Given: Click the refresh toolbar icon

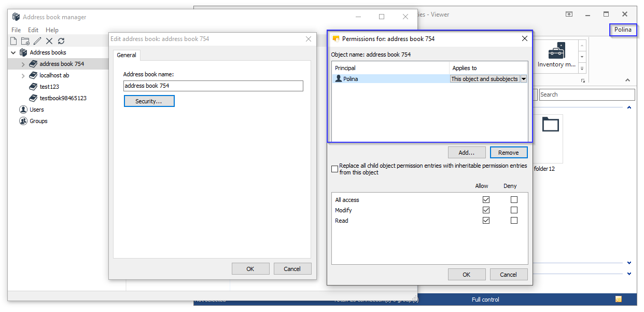Looking at the screenshot, I should 61,41.
